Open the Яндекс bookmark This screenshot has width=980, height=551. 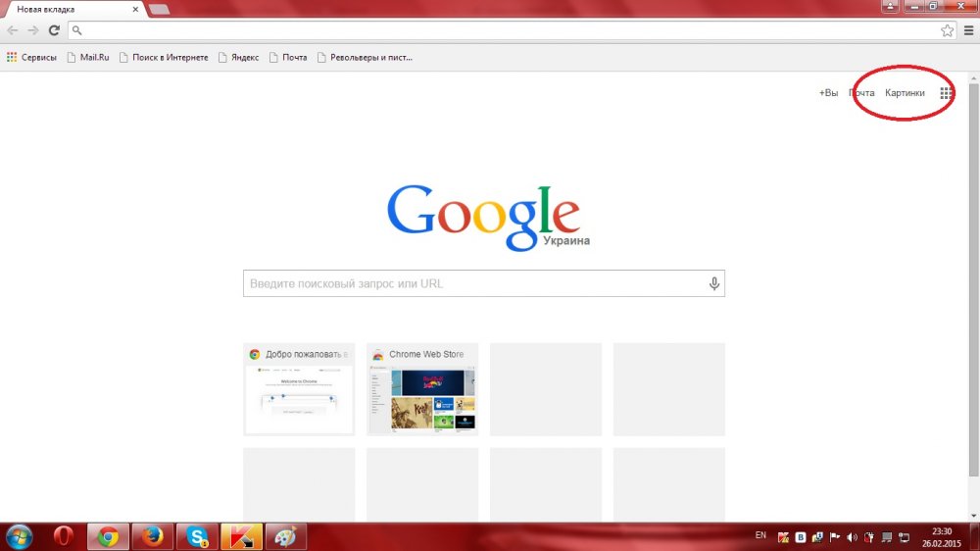click(x=238, y=57)
